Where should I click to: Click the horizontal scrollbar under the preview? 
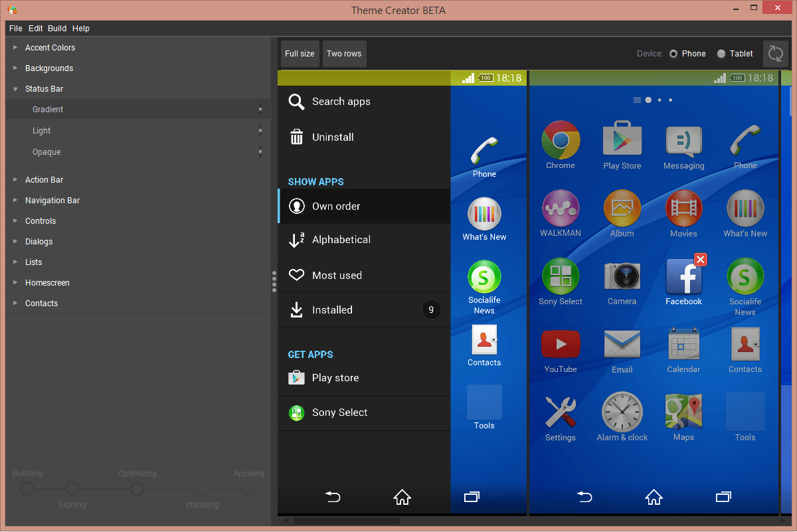point(347,521)
